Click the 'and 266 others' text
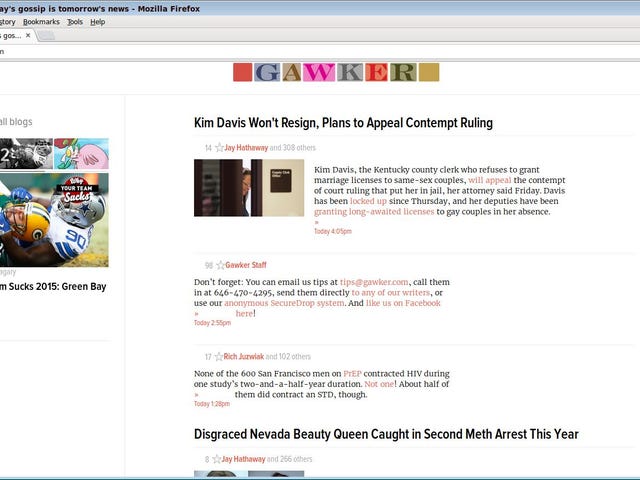640x480 pixels. (x=289, y=459)
